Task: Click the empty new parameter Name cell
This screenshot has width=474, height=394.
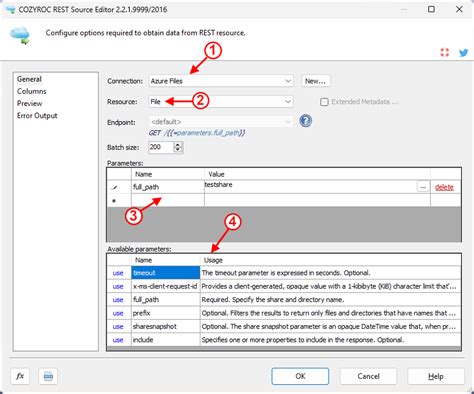Action: (x=168, y=200)
